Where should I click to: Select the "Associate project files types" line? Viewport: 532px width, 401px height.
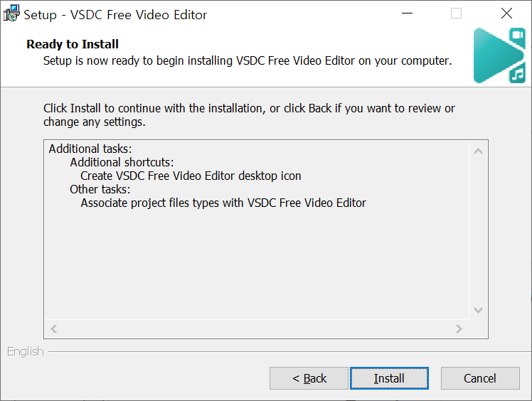coord(223,203)
